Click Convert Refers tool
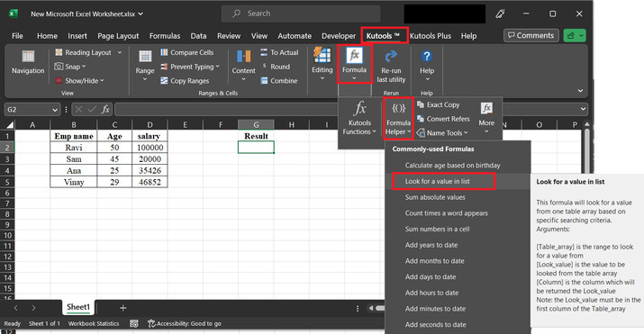 (443, 119)
